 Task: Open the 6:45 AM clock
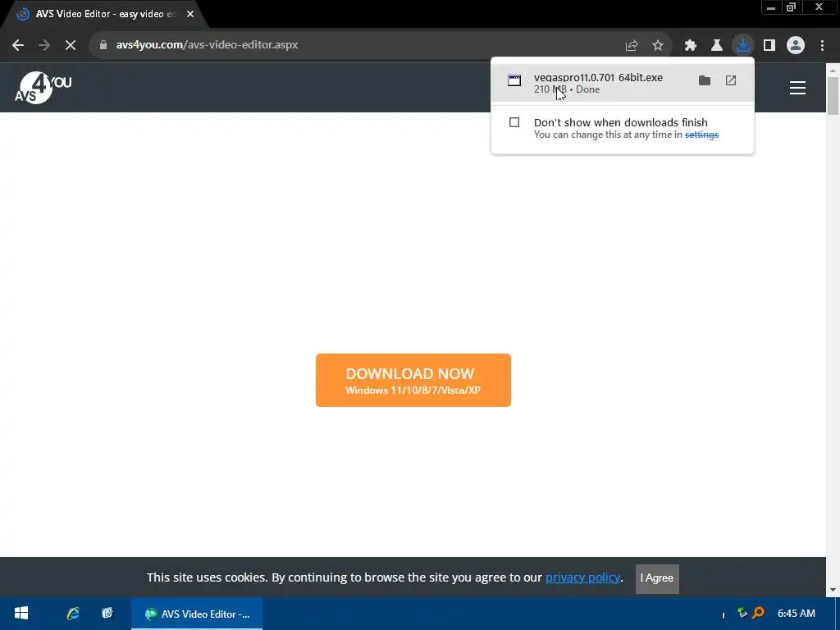pos(796,614)
